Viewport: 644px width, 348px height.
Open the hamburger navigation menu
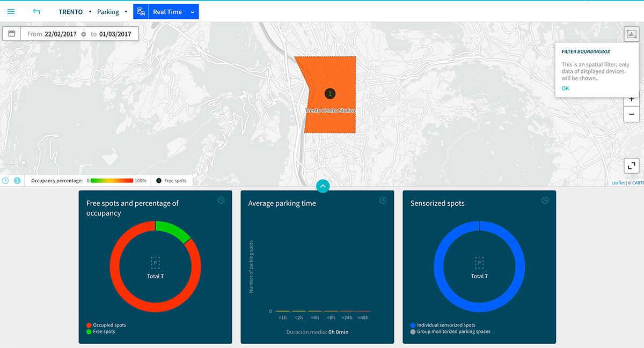[11, 11]
